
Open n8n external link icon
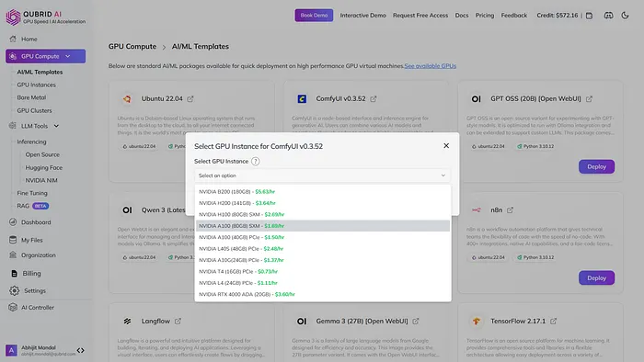coord(510,209)
